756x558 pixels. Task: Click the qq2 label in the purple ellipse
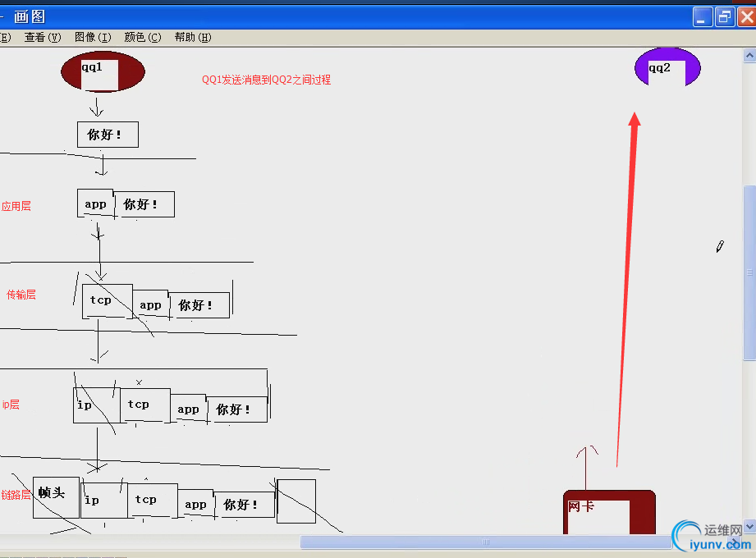pos(659,68)
